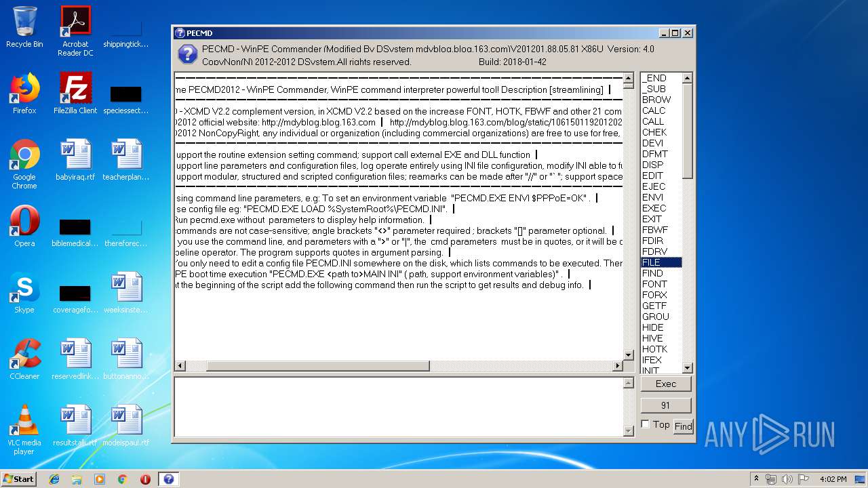Open resultstalk.rtf document icon
This screenshot has width=868, height=488.
(75, 426)
